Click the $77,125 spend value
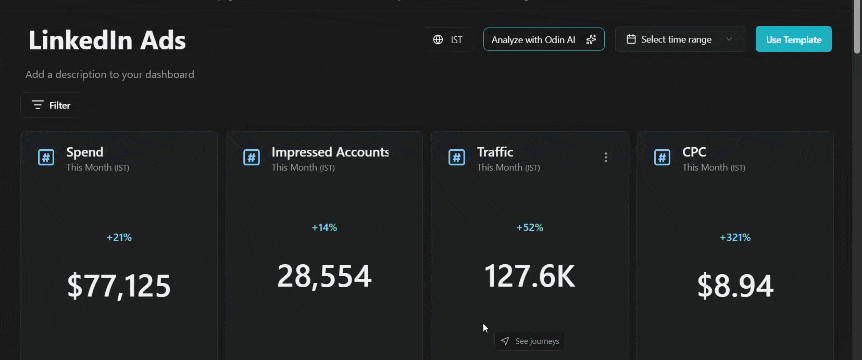The height and width of the screenshot is (360, 862). pyautogui.click(x=119, y=286)
